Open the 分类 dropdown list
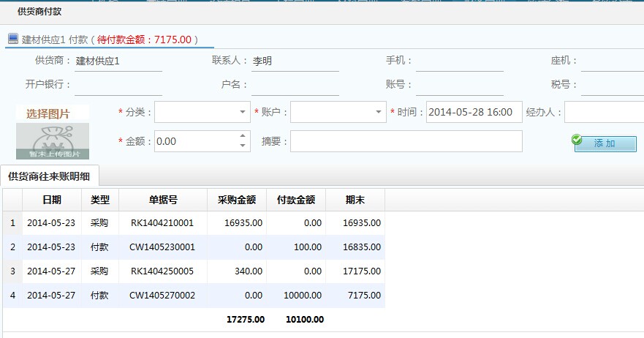644x338 pixels. [243, 112]
